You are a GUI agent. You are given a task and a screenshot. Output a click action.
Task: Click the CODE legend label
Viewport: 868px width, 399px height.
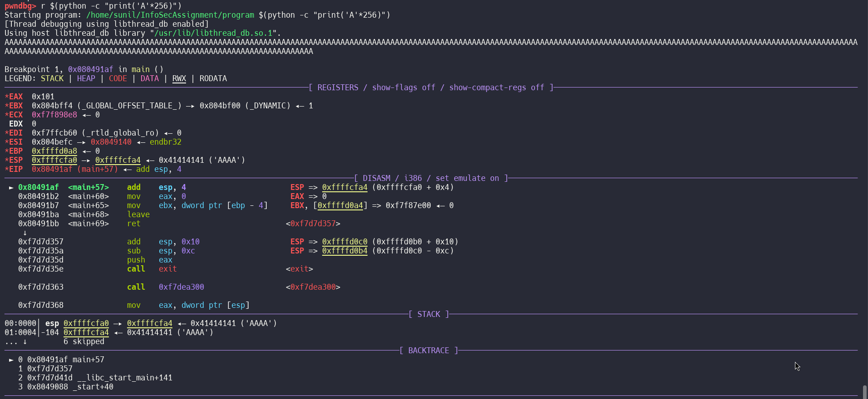point(118,78)
